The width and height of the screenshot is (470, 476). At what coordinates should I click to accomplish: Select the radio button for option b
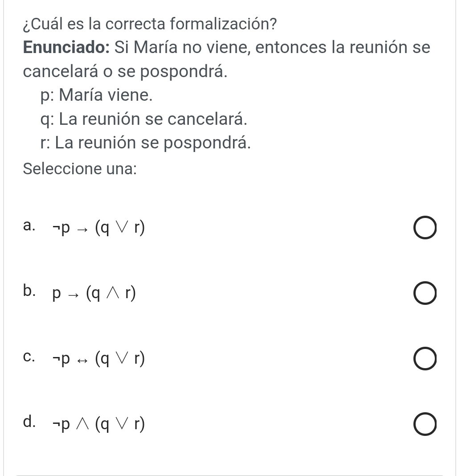point(424,294)
